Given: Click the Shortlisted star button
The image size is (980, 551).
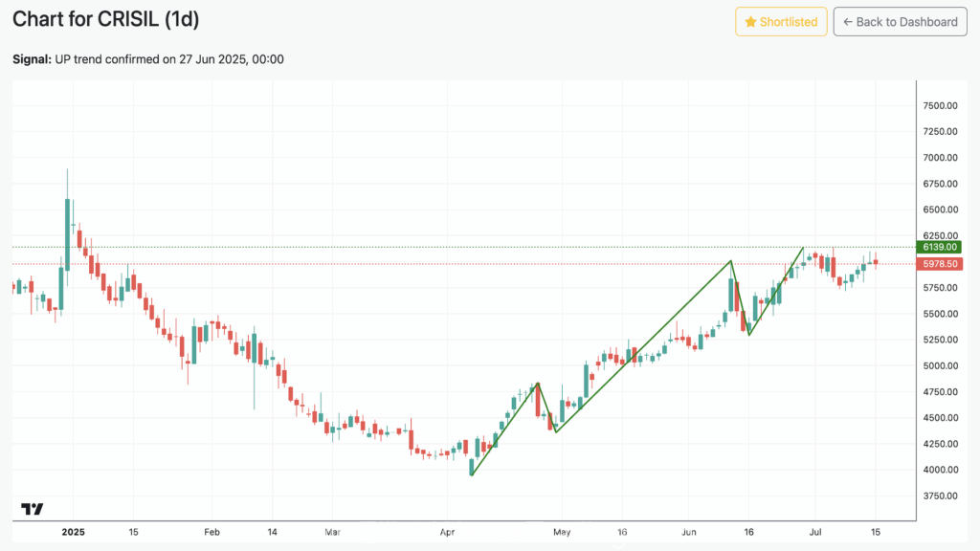Looking at the screenshot, I should pos(781,22).
